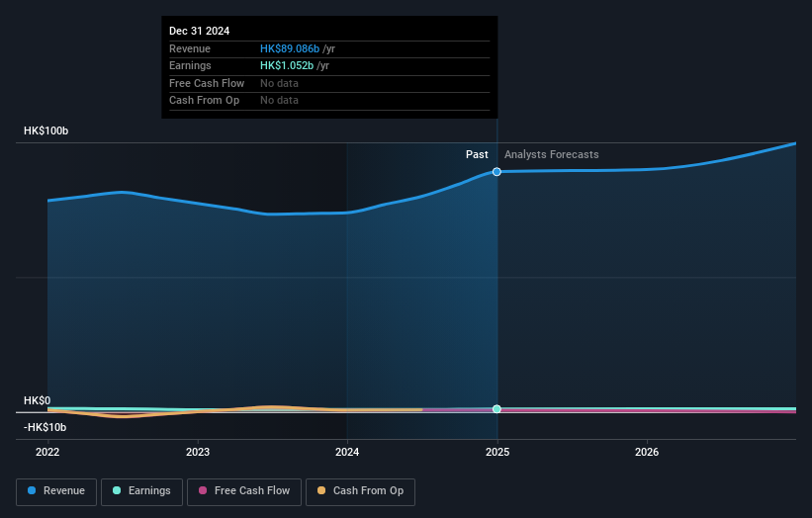Screen dimensions: 812x518
Task: Click the 2022 x-axis label
Action: coord(47,453)
